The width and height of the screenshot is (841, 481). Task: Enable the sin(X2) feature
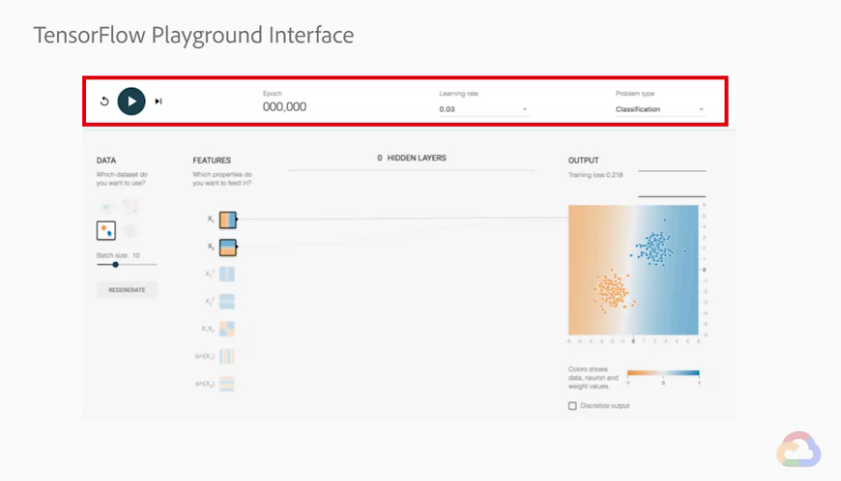(x=227, y=383)
